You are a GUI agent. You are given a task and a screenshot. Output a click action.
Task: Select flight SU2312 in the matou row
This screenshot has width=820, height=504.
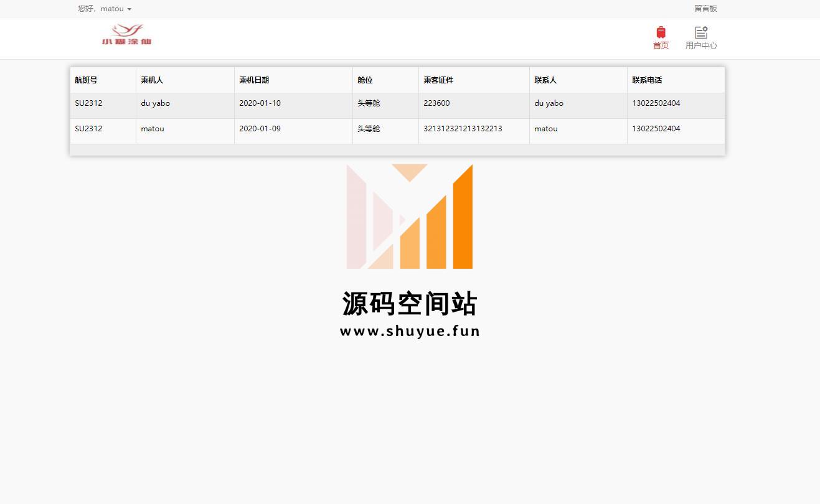click(88, 129)
